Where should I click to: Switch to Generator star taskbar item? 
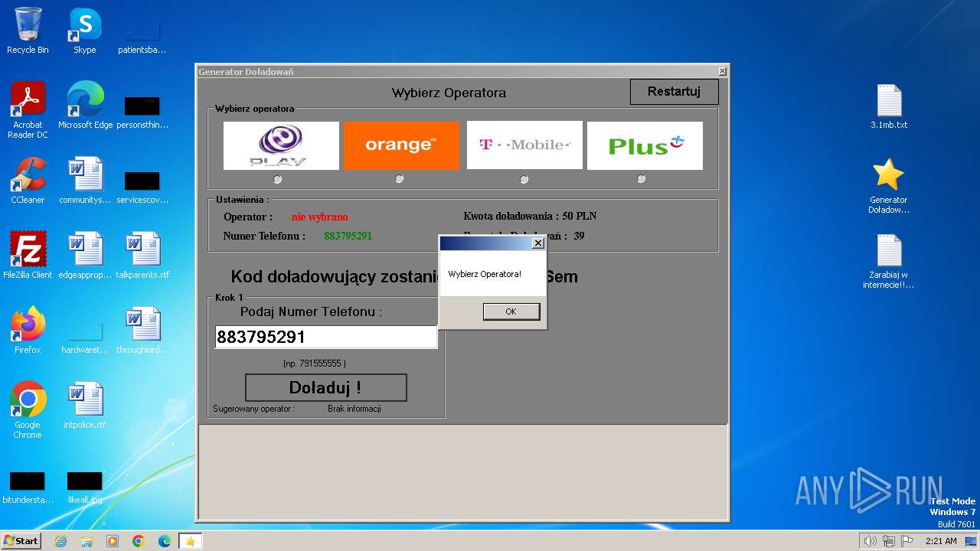coord(191,541)
